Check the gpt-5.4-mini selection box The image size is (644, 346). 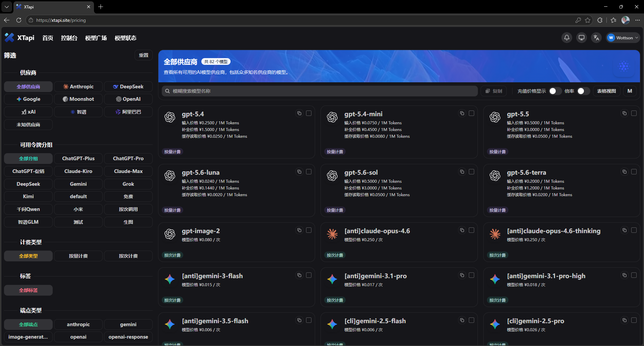coord(472,113)
